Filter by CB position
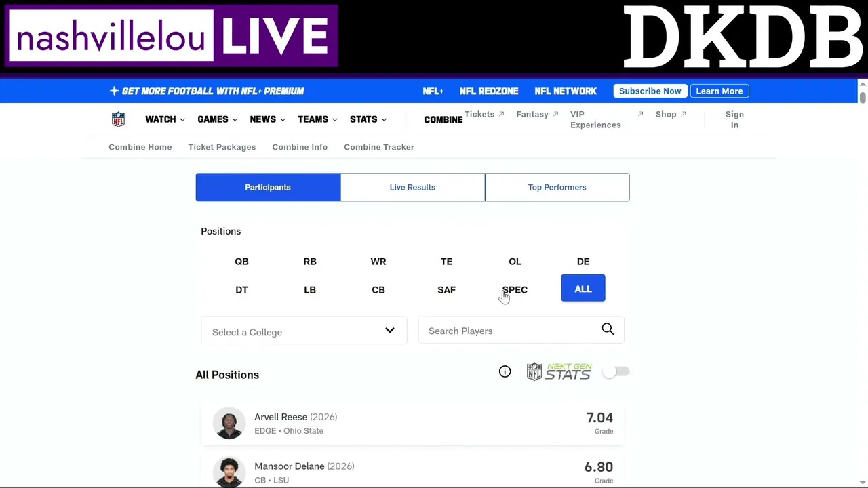The image size is (868, 488). pyautogui.click(x=378, y=289)
